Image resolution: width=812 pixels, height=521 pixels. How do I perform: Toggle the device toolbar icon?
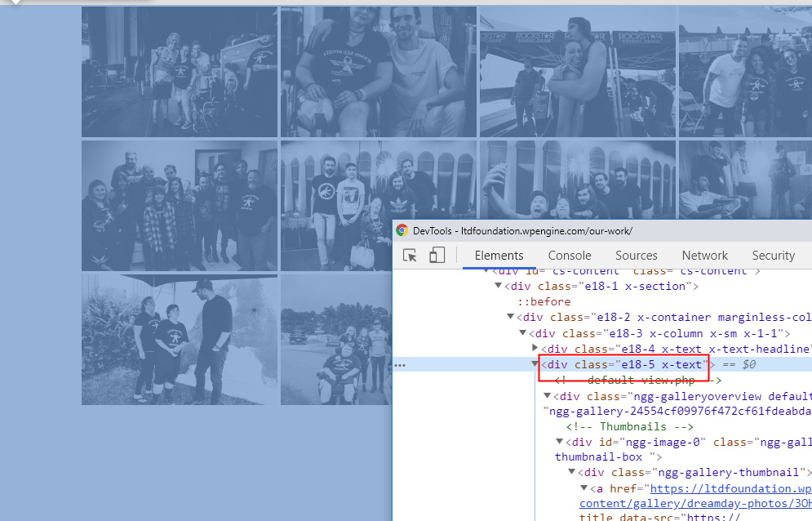click(x=437, y=255)
